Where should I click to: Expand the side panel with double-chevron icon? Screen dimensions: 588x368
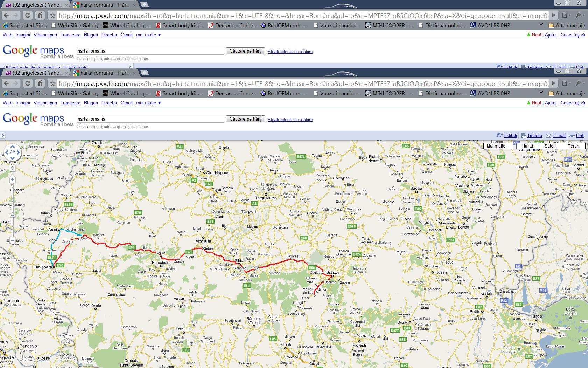pos(2,136)
